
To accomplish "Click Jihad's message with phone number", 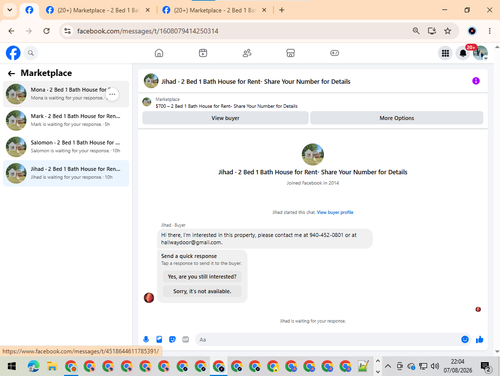I will (x=265, y=239).
